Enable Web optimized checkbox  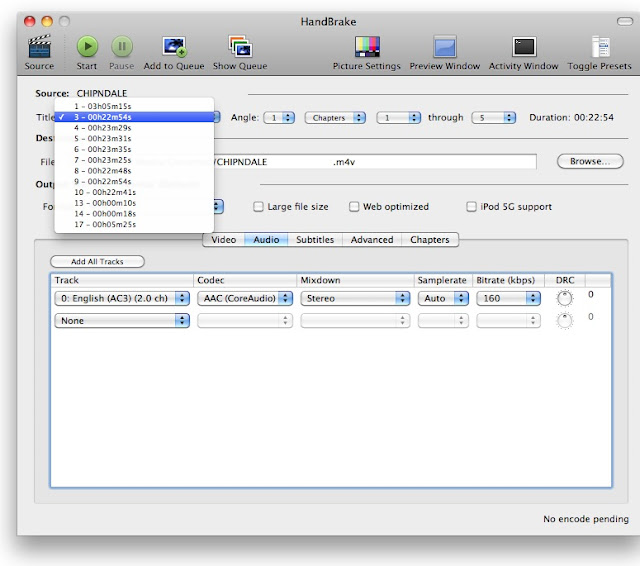pyautogui.click(x=354, y=206)
